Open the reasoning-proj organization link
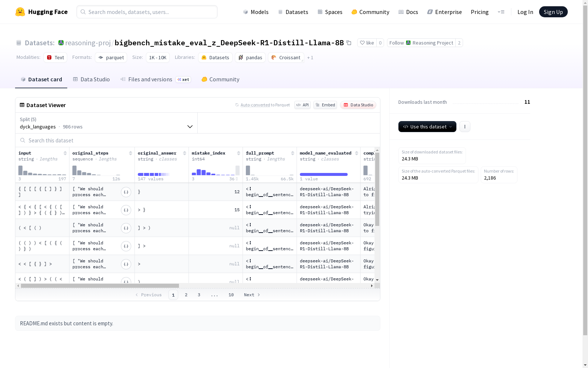 (88, 43)
